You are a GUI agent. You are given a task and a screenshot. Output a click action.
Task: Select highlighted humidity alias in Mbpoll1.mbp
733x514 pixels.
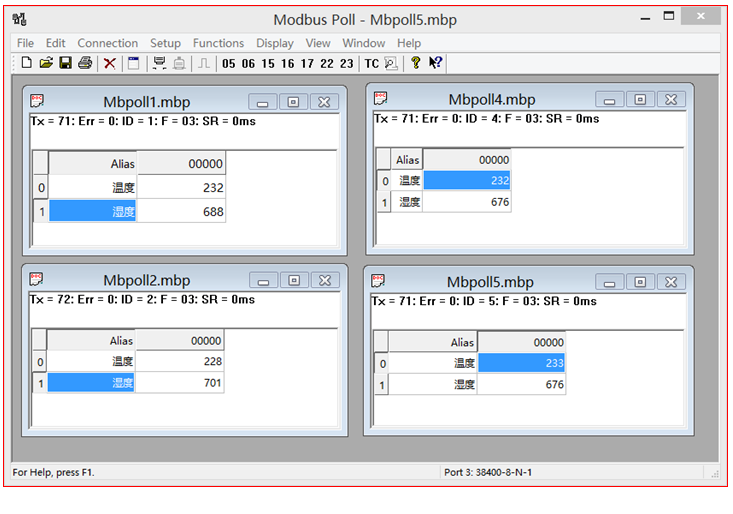click(93, 212)
